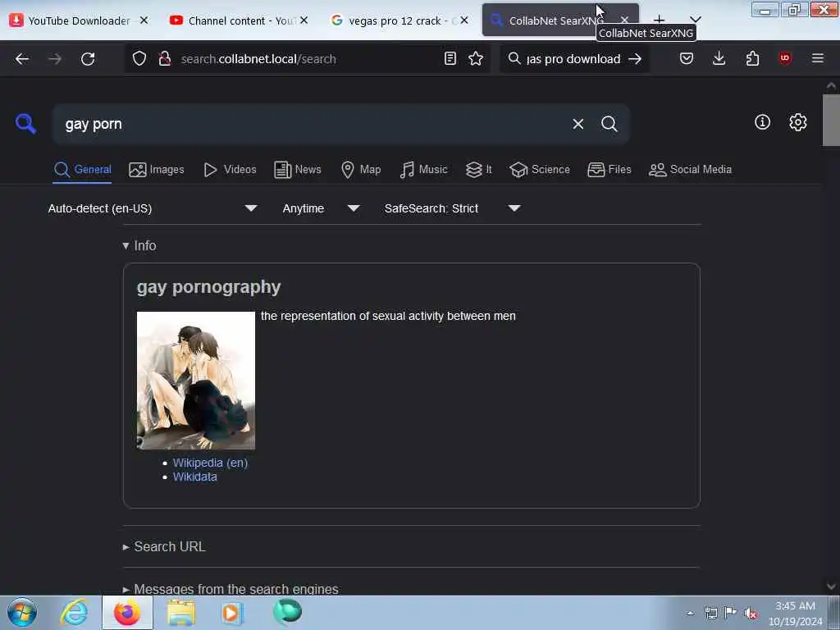840x630 pixels.
Task: Submit search with the magnifier button
Action: (609, 125)
